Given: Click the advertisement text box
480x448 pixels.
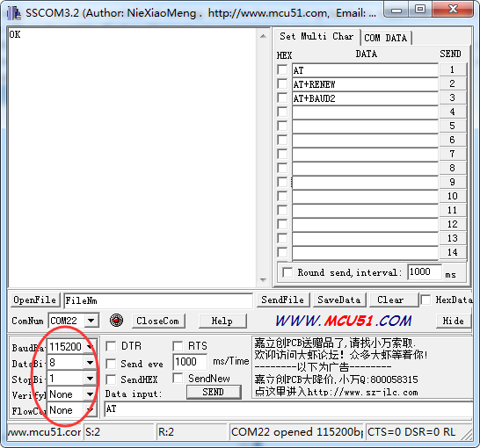Looking at the screenshot, I should click(x=362, y=367).
